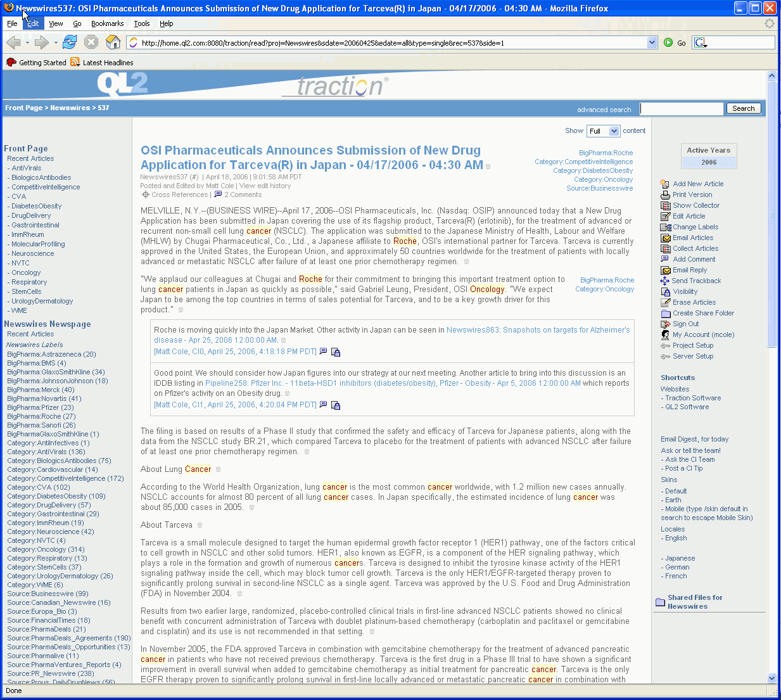
Task: Open the Edit menu
Action: click(x=33, y=23)
